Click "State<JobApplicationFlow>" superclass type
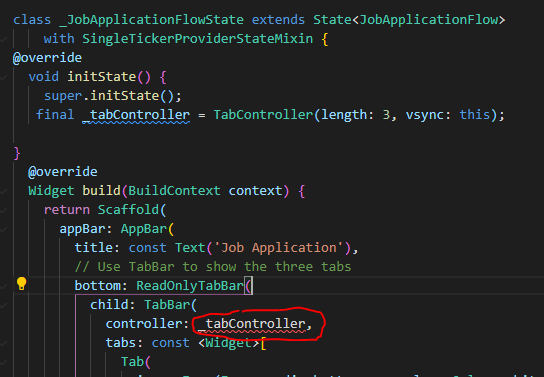This screenshot has width=544, height=377. [x=409, y=20]
